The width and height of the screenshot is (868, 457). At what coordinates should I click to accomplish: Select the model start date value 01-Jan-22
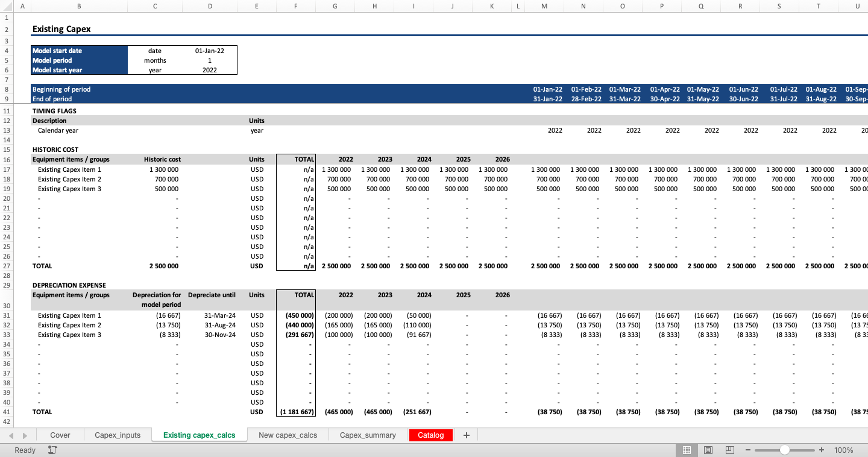tap(210, 51)
